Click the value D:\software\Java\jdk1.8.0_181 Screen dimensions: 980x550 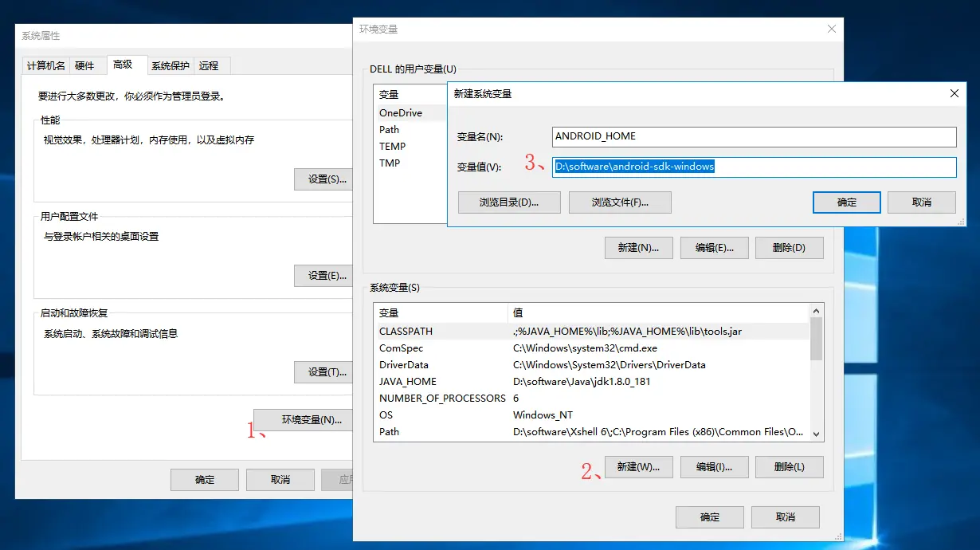pos(582,382)
